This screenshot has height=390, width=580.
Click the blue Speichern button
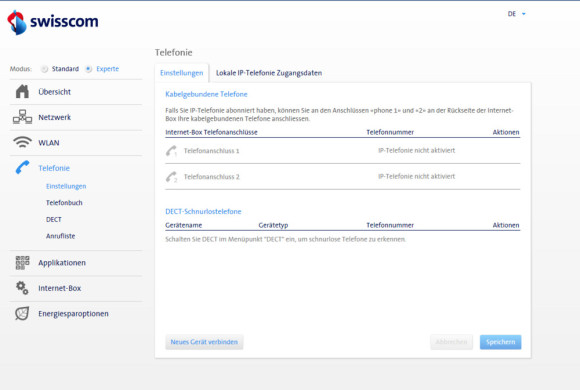click(500, 342)
